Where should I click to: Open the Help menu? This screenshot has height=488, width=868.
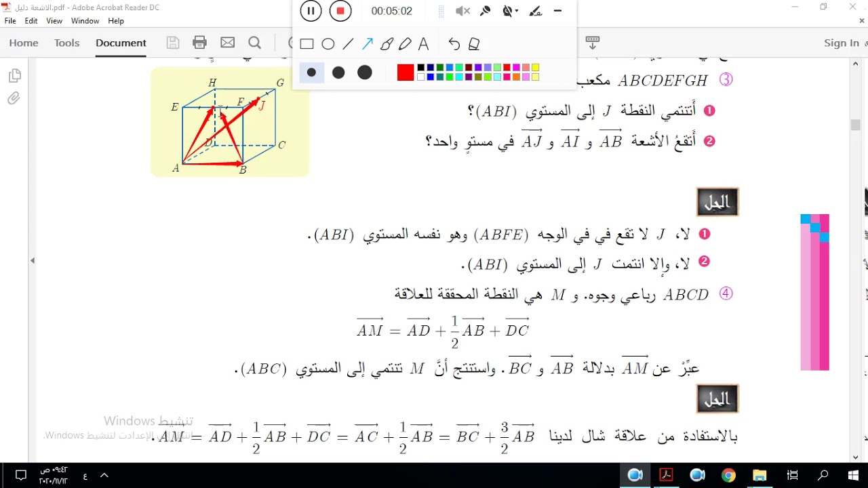116,21
